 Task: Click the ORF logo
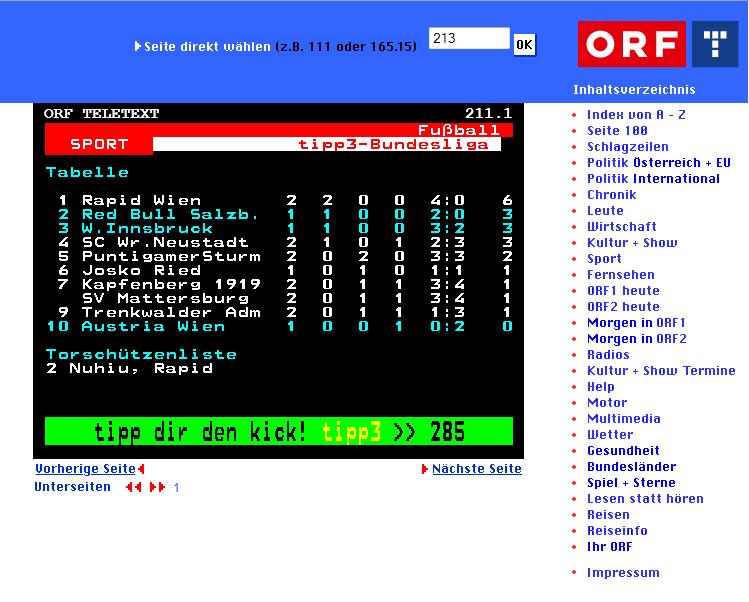tap(631, 44)
